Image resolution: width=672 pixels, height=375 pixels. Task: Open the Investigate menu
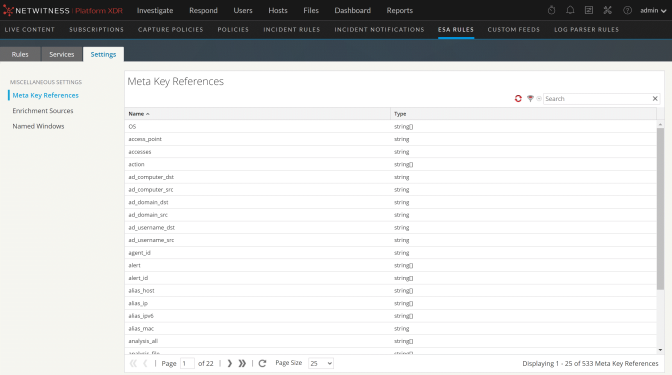click(155, 10)
